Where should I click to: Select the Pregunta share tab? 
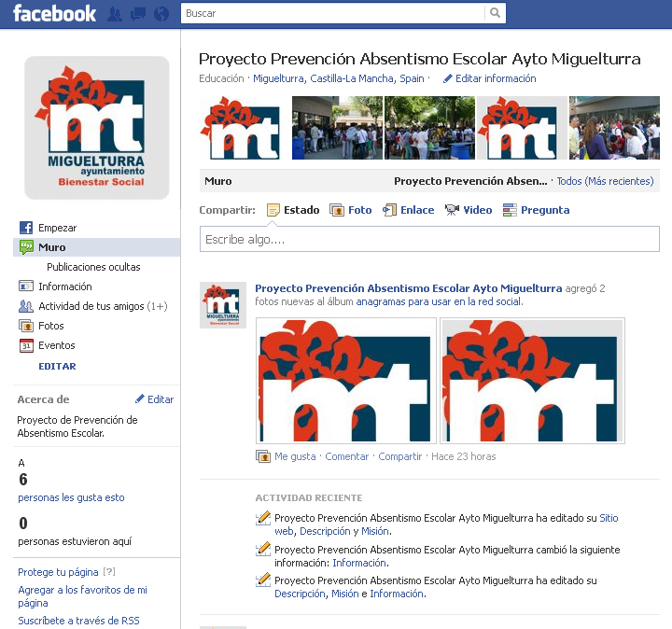[536, 210]
